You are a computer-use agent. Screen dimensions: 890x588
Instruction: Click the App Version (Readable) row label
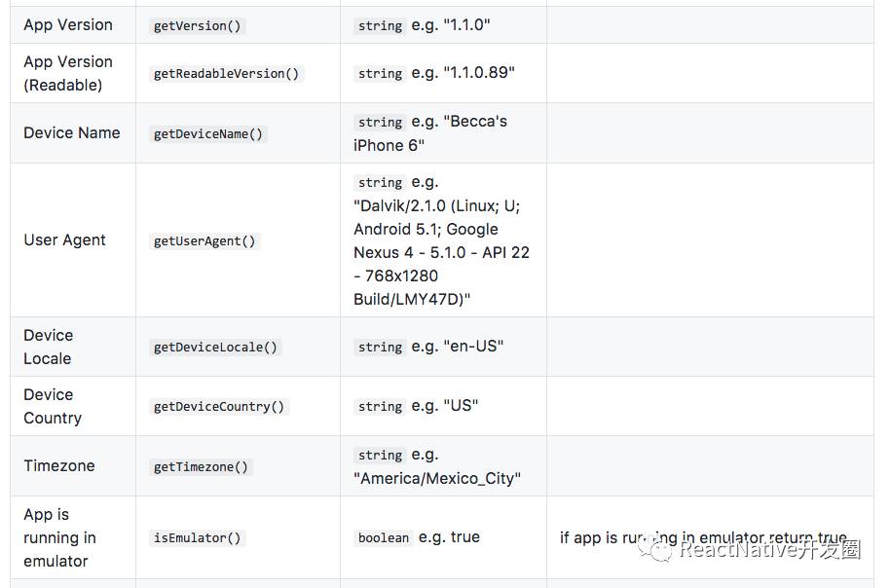click(68, 73)
